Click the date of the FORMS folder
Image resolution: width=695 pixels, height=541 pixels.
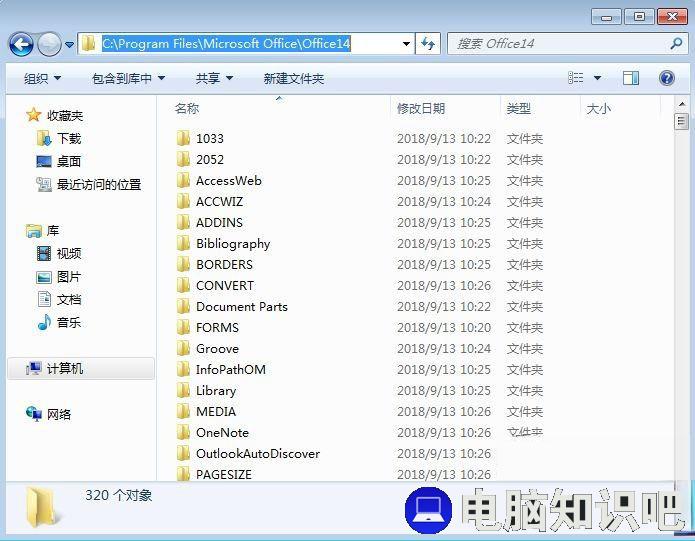[x=444, y=327]
